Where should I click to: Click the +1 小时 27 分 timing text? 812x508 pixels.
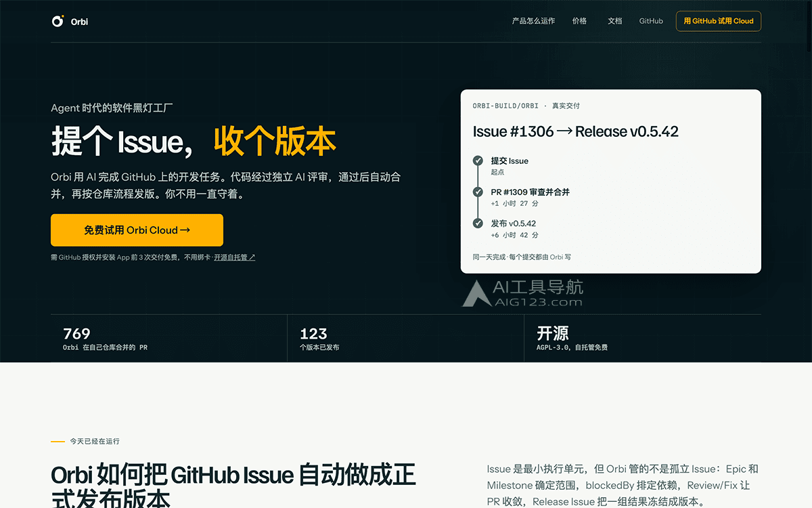click(x=515, y=203)
